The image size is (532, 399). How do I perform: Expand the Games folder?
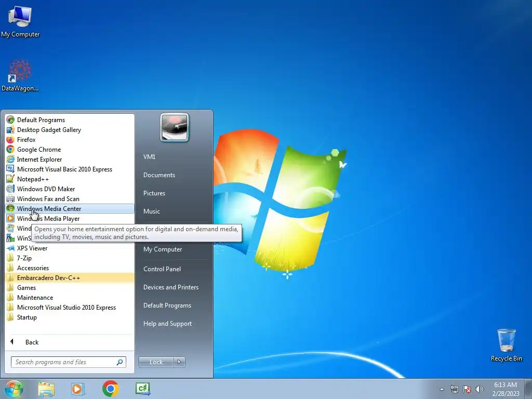coord(70,287)
